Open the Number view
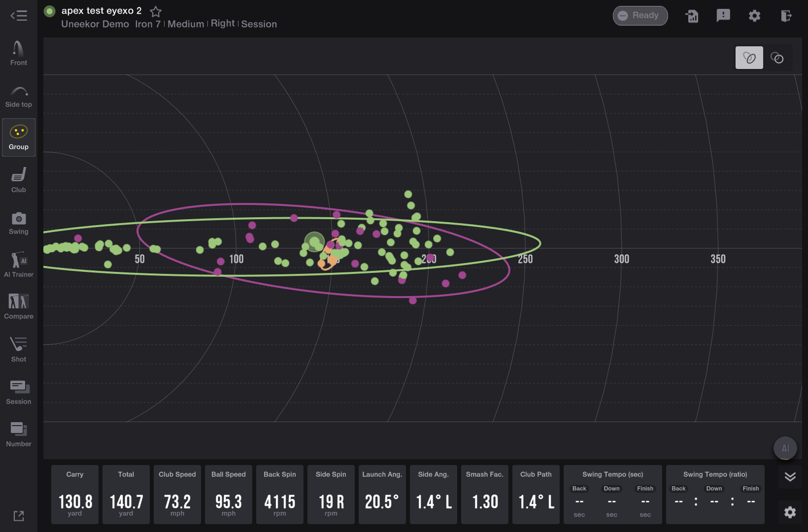808x532 pixels. [19, 434]
